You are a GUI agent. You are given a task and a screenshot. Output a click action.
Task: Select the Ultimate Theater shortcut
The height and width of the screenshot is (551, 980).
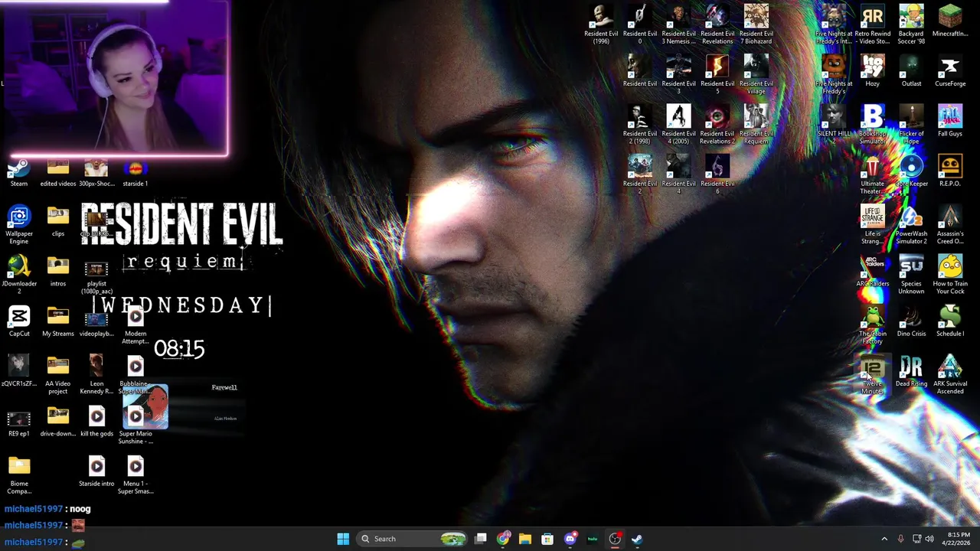873,174
